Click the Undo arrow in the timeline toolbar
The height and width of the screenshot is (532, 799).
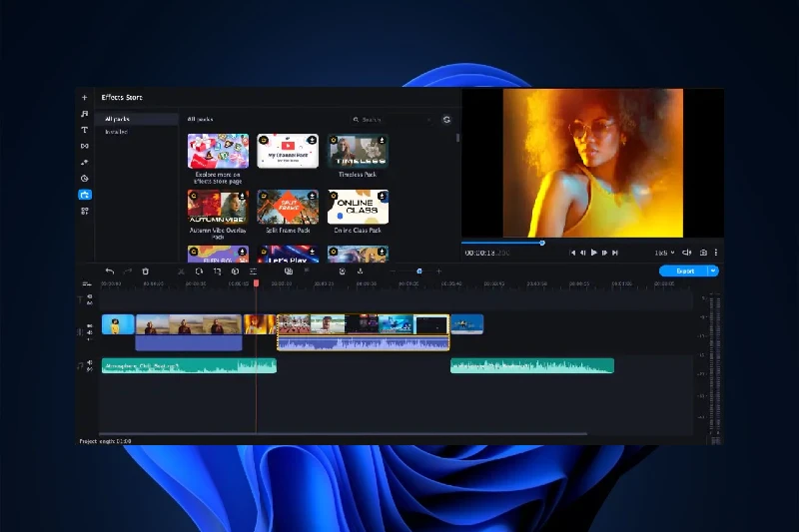pyautogui.click(x=110, y=271)
